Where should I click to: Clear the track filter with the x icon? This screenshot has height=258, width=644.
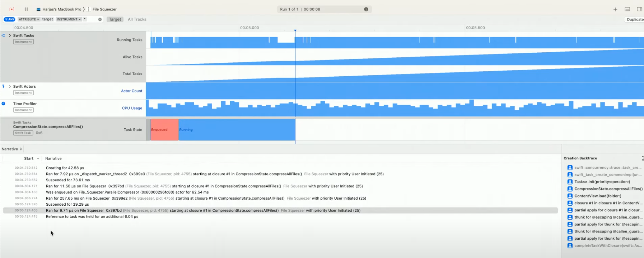100,19
